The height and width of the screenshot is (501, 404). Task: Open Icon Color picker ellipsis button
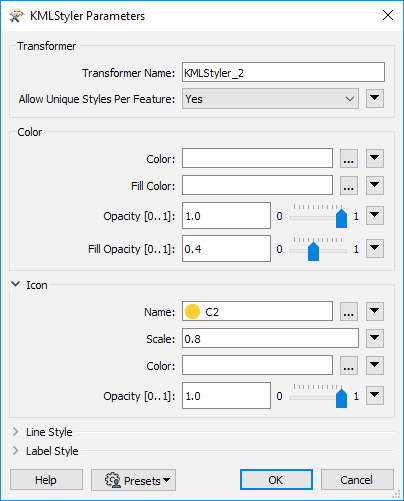coord(349,365)
